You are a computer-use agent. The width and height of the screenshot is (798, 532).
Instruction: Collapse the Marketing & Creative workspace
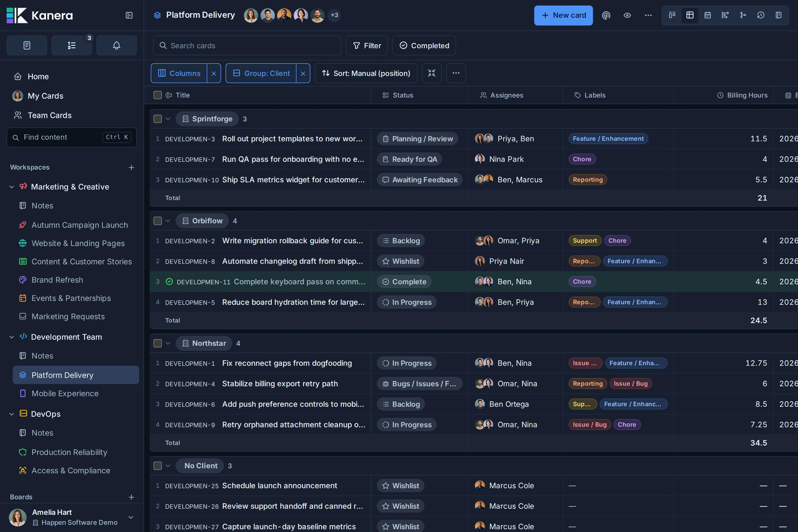pyautogui.click(x=12, y=187)
